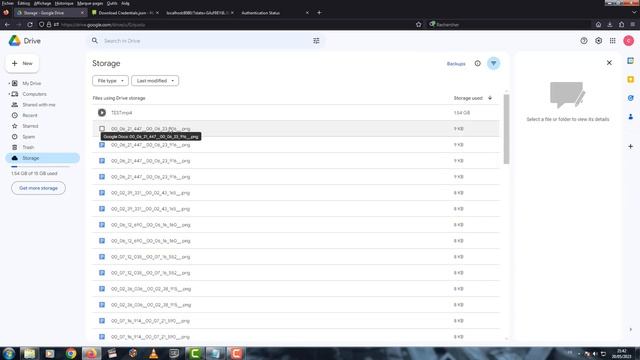The height and width of the screenshot is (360, 640).
Task: Open the Firefox hamburger menu
Action: [633, 24]
